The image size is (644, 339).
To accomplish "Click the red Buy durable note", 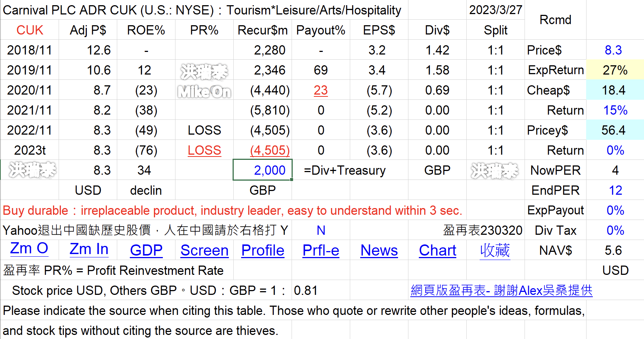I will click(x=233, y=210).
